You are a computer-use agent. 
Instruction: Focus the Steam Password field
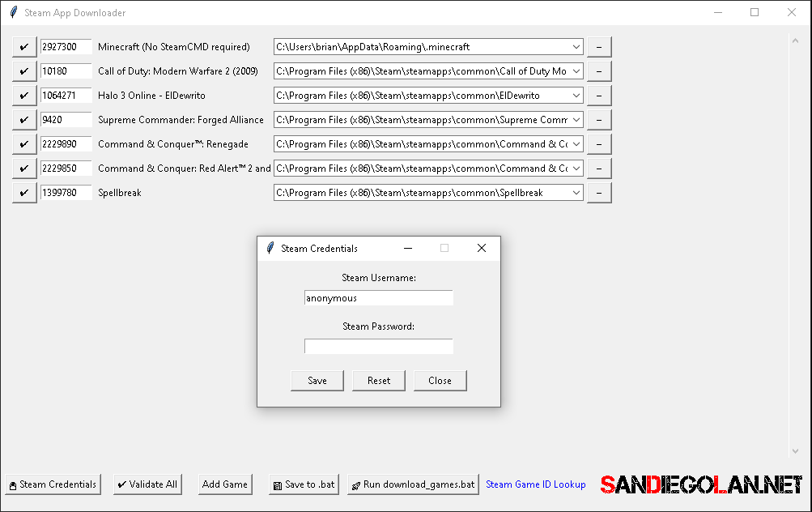(378, 347)
